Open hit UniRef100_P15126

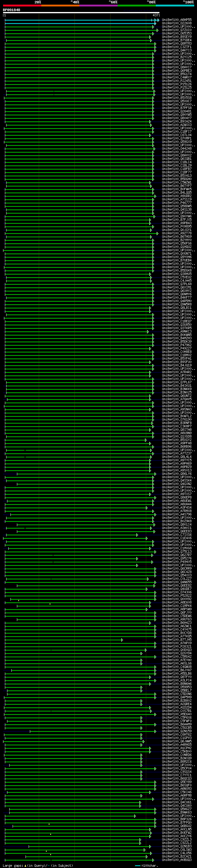[177, 84]
